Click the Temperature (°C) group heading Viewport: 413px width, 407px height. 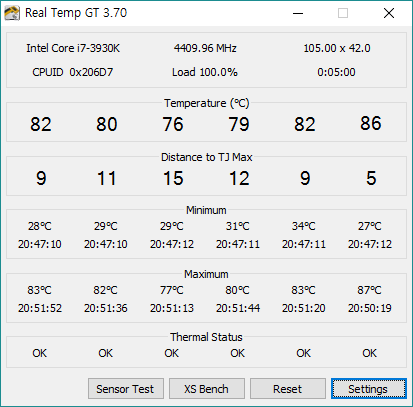point(207,103)
